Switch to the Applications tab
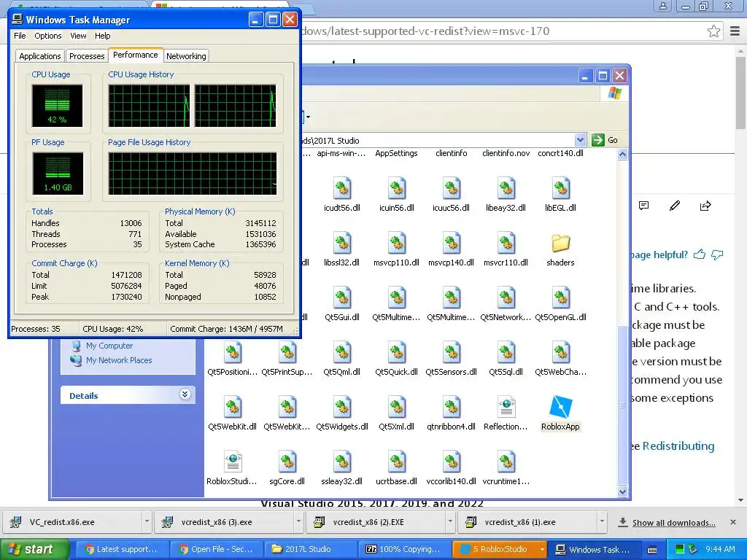Viewport: 747px width, 560px height. tap(40, 56)
